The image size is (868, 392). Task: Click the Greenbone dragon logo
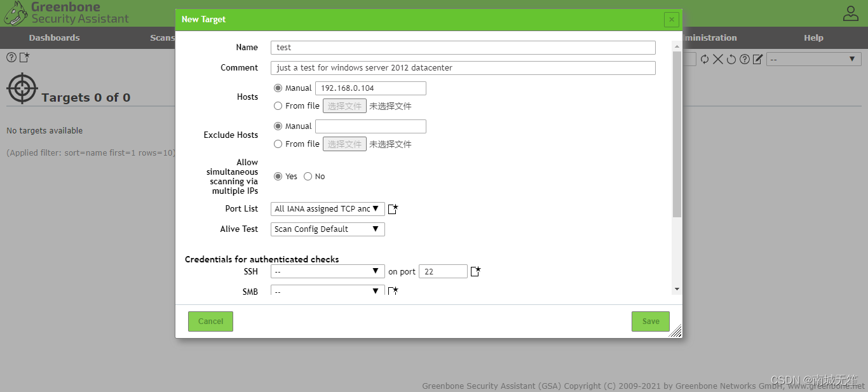pyautogui.click(x=15, y=13)
